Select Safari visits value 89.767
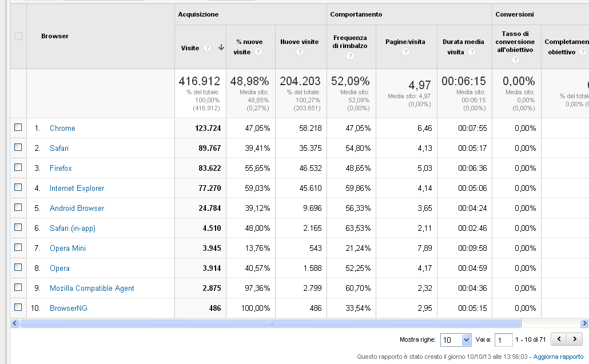This screenshot has width=589, height=364. [x=210, y=148]
